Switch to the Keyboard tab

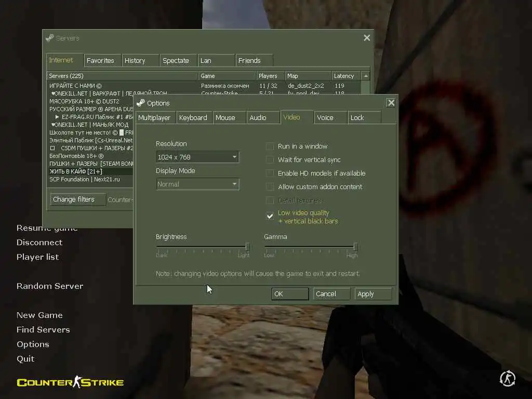[194, 117]
